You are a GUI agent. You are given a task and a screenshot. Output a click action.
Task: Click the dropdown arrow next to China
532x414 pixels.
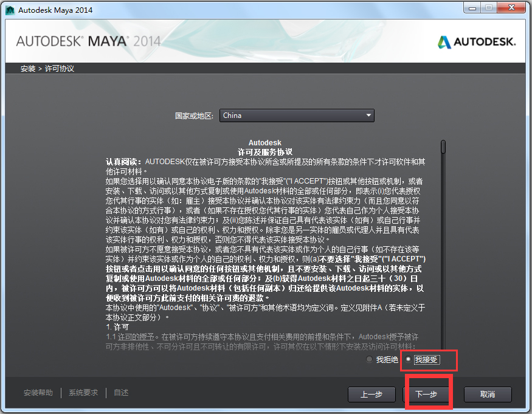click(368, 115)
